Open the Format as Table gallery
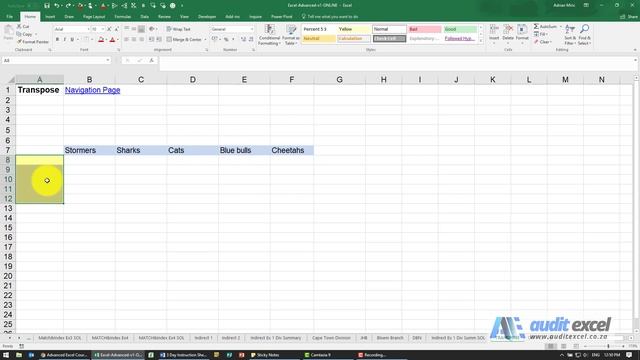This screenshot has height=360, width=640. (291, 35)
